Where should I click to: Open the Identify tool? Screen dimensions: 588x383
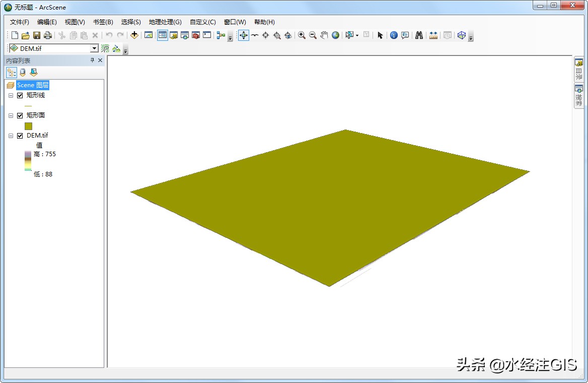[x=395, y=35]
